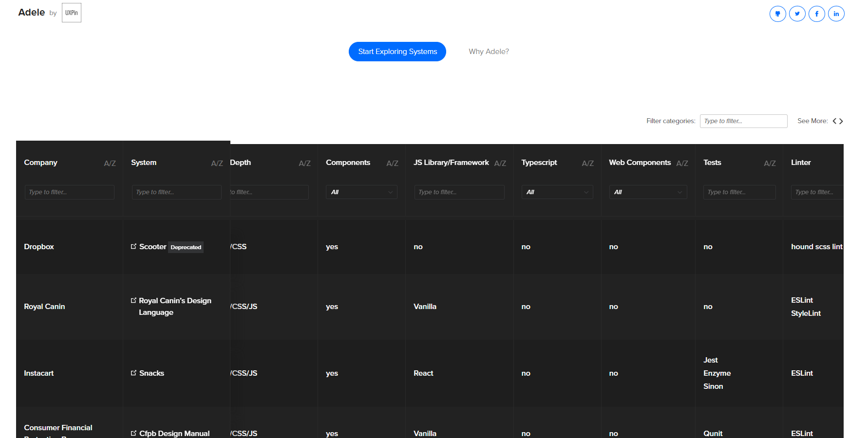868x438 pixels.
Task: Click Qunit in the tests column
Action: (713, 433)
